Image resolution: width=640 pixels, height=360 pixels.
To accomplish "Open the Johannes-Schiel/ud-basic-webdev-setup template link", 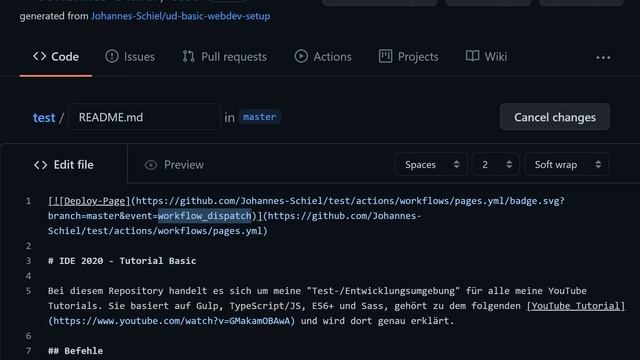I will coord(180,16).
